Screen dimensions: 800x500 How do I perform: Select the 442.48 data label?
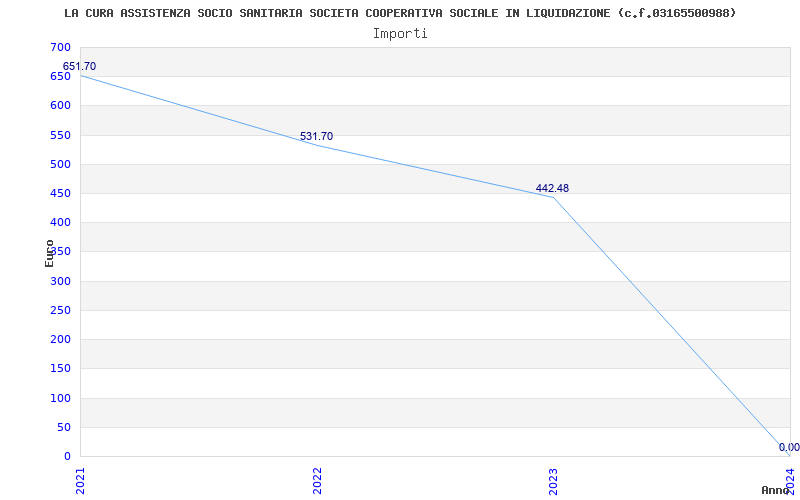[x=552, y=188]
